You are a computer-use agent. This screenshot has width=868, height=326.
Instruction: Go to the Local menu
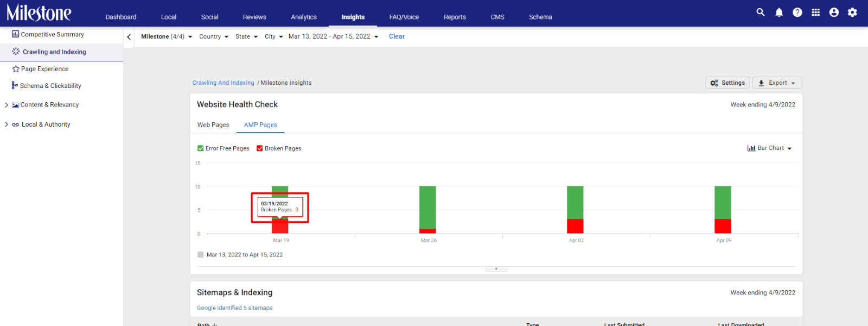(169, 17)
